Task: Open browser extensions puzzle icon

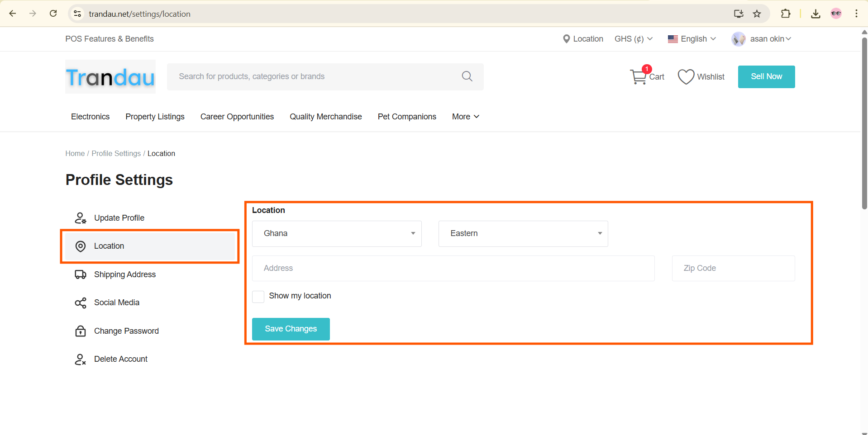Action: (x=786, y=14)
